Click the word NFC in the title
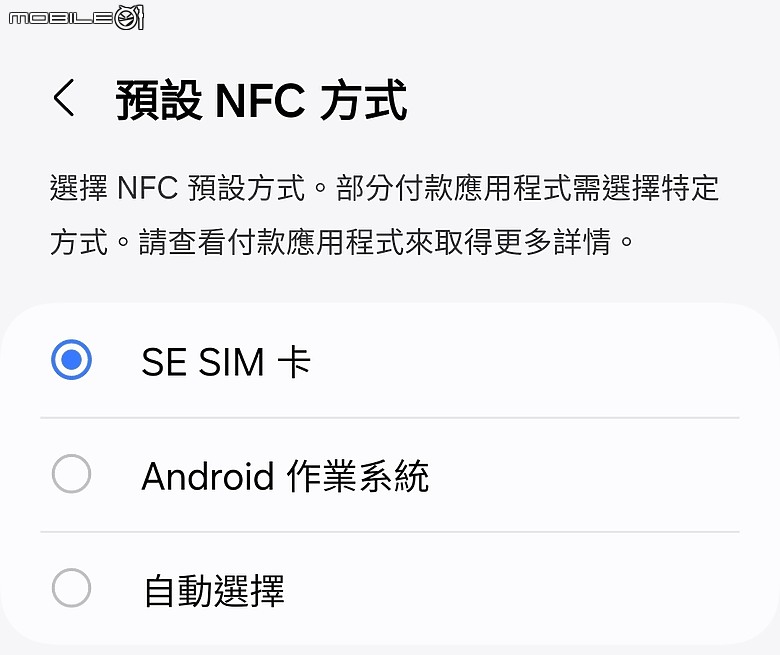Screen dimensions: 780x655 (260, 101)
